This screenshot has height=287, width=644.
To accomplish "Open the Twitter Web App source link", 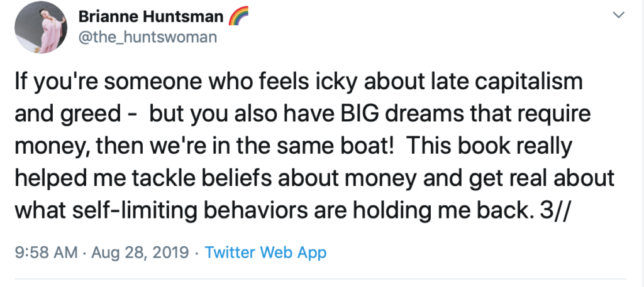I will pos(265,252).
